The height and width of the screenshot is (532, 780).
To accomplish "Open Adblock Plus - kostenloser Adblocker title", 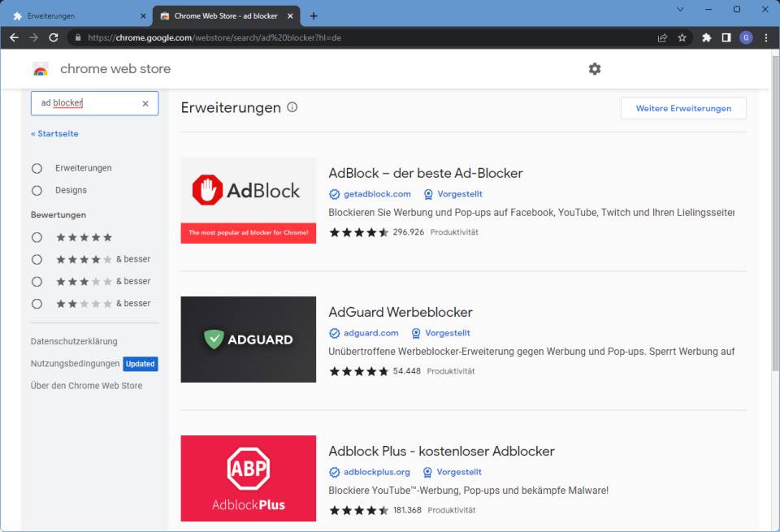I will point(441,451).
